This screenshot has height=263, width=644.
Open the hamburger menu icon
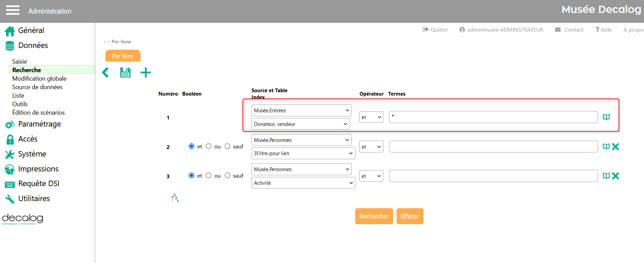13,11
